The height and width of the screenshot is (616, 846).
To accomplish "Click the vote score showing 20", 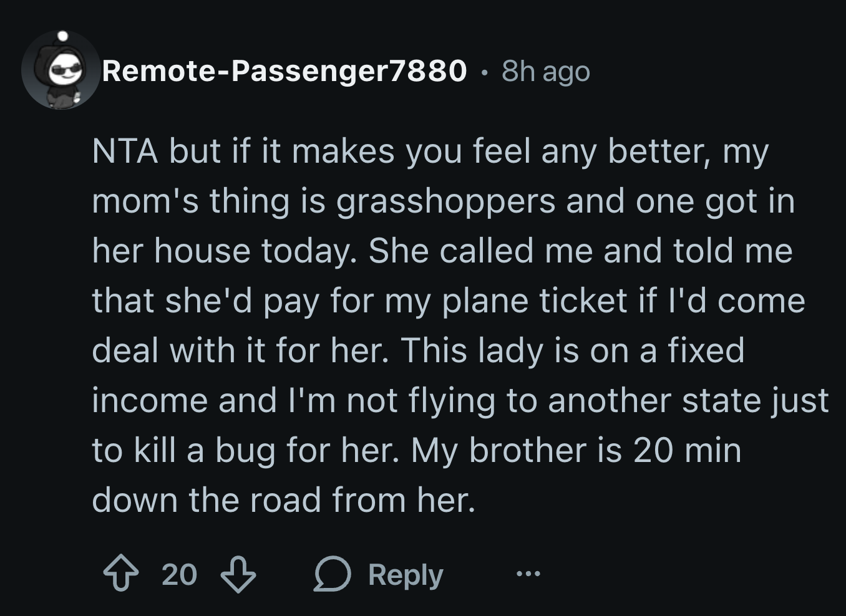I will coord(178,575).
